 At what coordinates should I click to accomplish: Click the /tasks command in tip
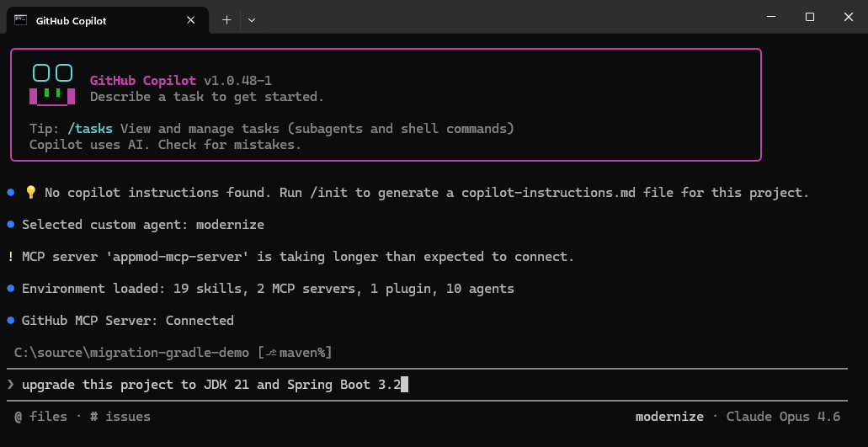[90, 129]
